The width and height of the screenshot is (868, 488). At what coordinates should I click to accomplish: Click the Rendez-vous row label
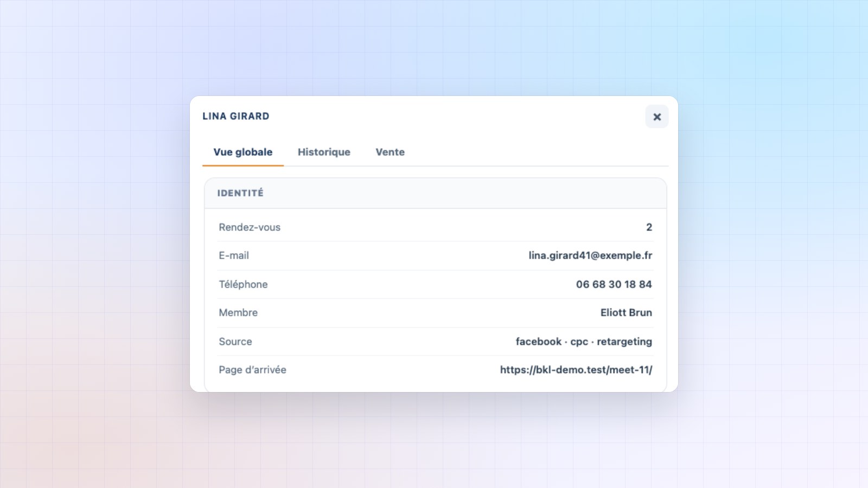point(250,227)
